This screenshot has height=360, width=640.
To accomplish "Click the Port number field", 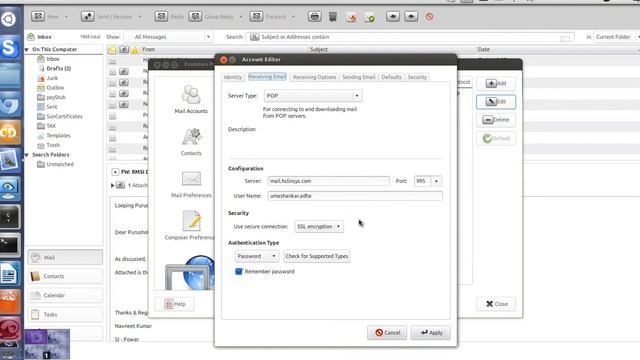I will point(423,181).
